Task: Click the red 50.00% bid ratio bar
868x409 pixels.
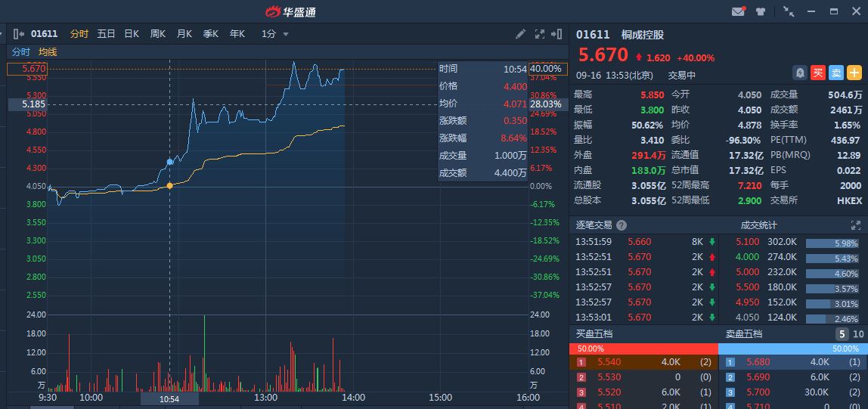Action: [x=643, y=349]
